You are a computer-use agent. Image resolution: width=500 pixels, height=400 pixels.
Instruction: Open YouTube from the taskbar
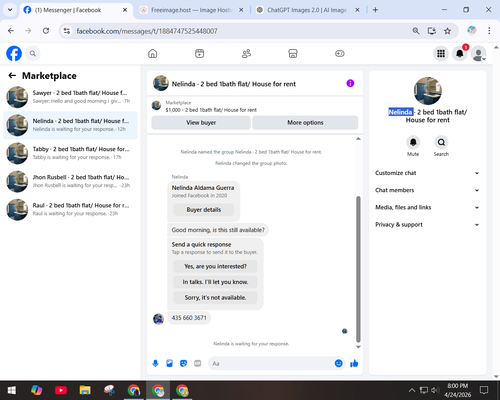(x=61, y=390)
